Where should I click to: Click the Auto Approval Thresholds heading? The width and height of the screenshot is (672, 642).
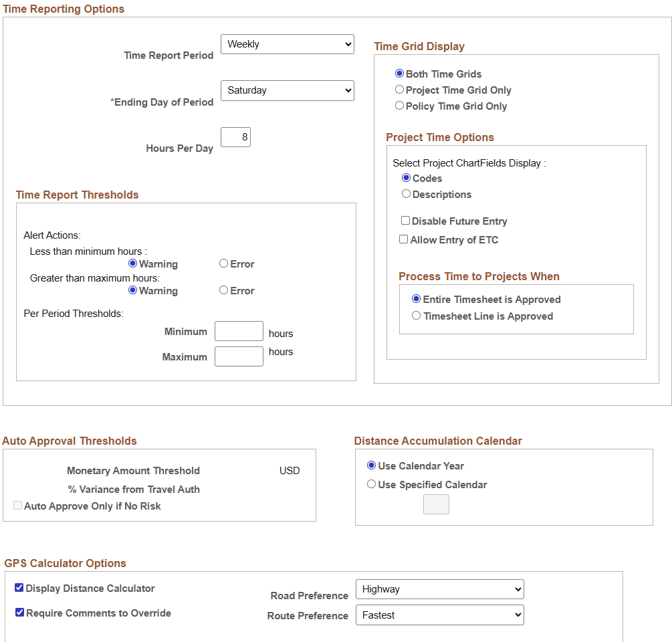(70, 441)
